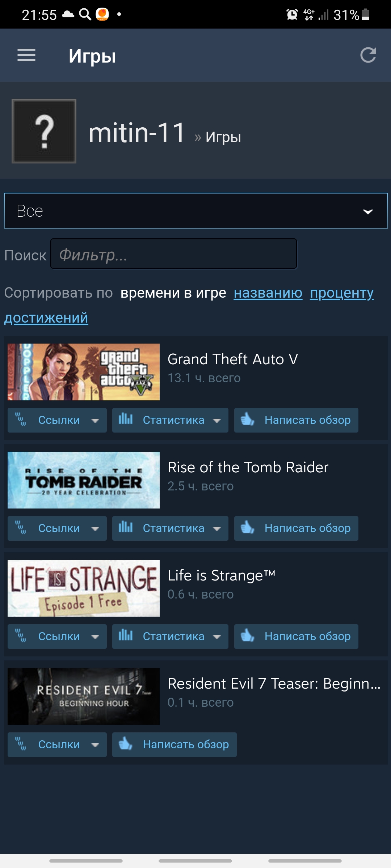Tap the refresh icon in header

(x=368, y=55)
